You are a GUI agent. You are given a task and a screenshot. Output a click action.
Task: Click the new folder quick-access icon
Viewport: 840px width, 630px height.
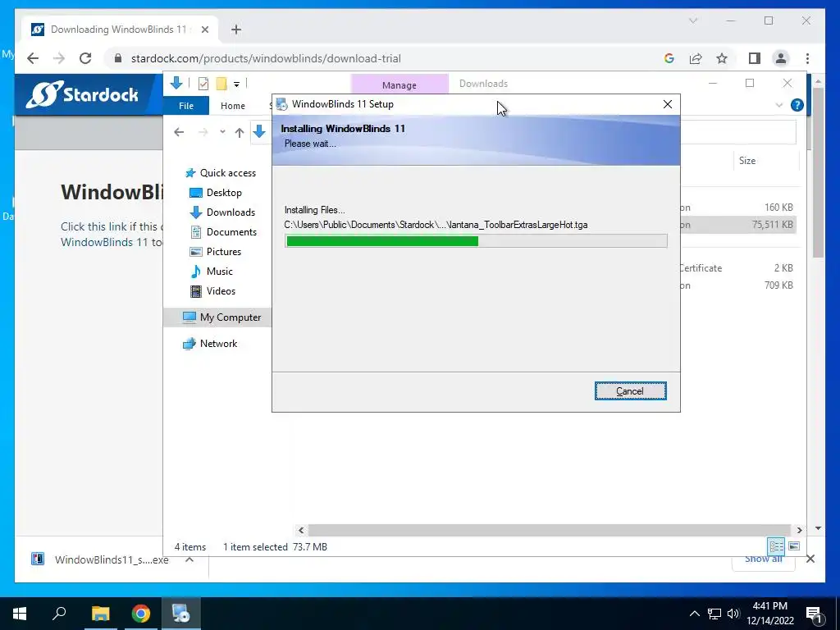(221, 84)
